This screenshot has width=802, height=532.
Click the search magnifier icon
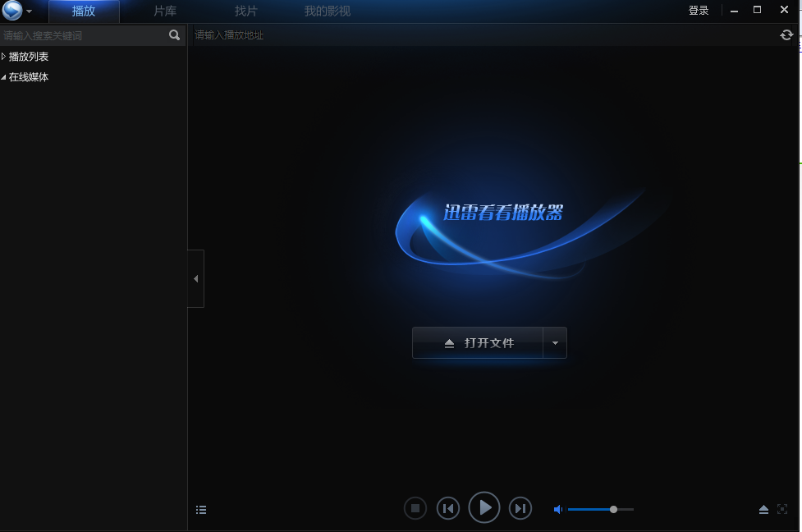(x=174, y=35)
